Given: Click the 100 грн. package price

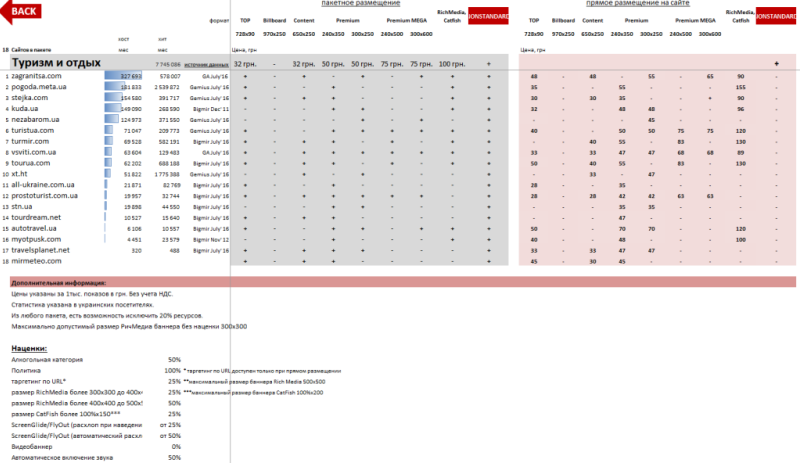Looking at the screenshot, I should pos(452,64).
